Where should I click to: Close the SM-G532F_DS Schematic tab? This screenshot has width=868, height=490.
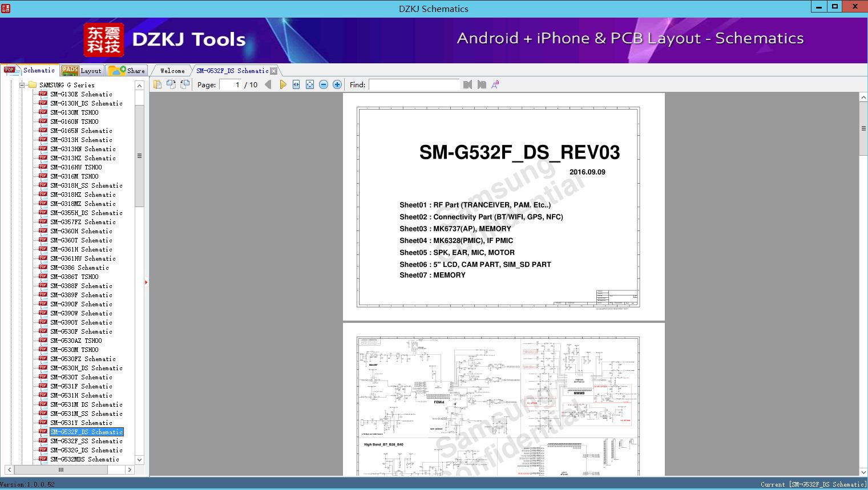[x=274, y=71]
